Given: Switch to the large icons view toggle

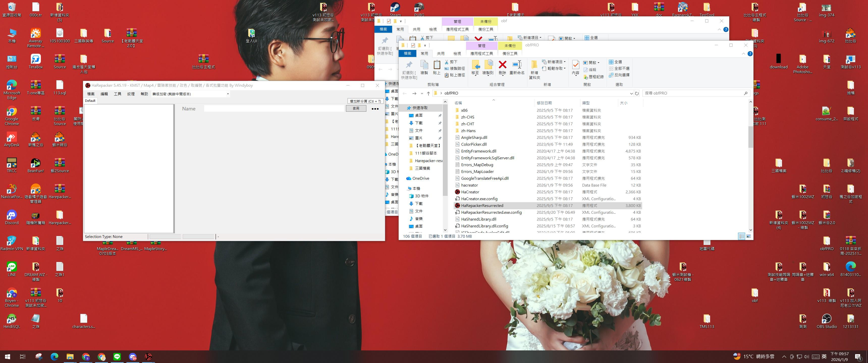Looking at the screenshot, I should pyautogui.click(x=748, y=236).
